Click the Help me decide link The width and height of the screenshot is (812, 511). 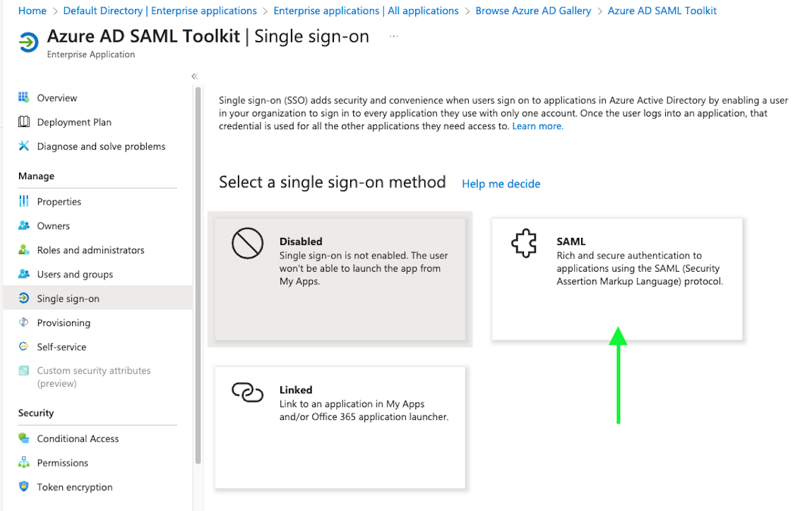coord(501,184)
